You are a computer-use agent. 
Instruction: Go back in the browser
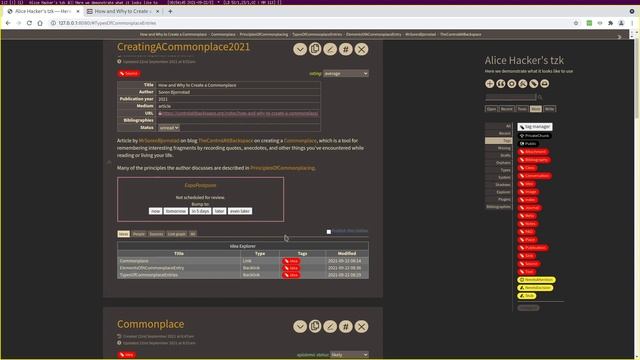(8, 23)
